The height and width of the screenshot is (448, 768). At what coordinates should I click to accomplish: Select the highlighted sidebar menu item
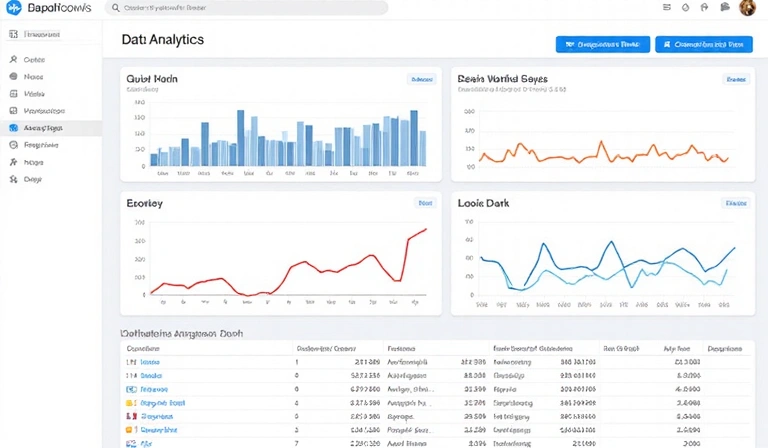pyautogui.click(x=50, y=128)
